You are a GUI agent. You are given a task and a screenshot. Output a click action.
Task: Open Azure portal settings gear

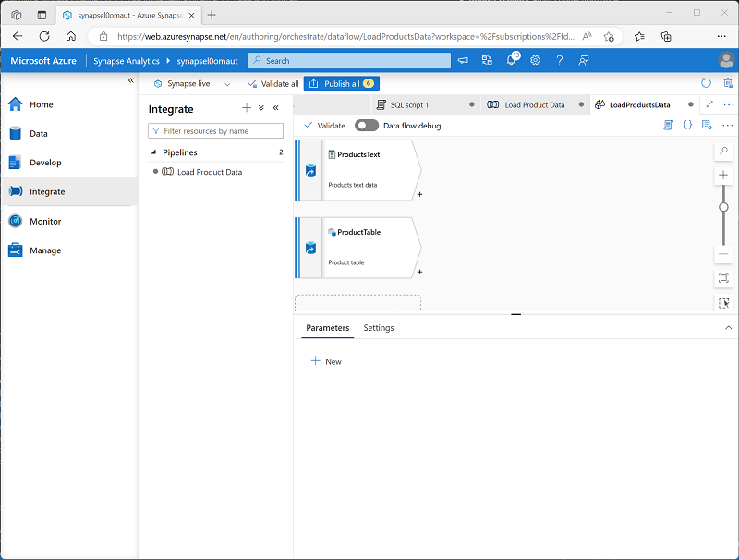(535, 60)
